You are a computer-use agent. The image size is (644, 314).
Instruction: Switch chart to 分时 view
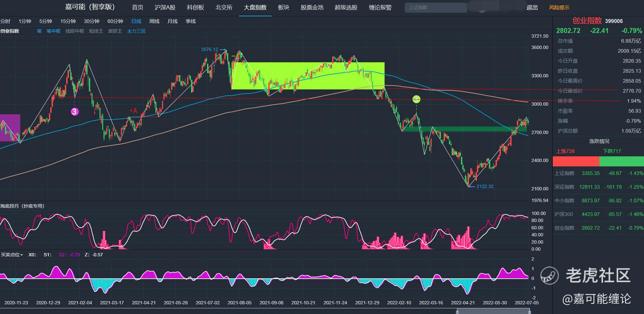5,21
